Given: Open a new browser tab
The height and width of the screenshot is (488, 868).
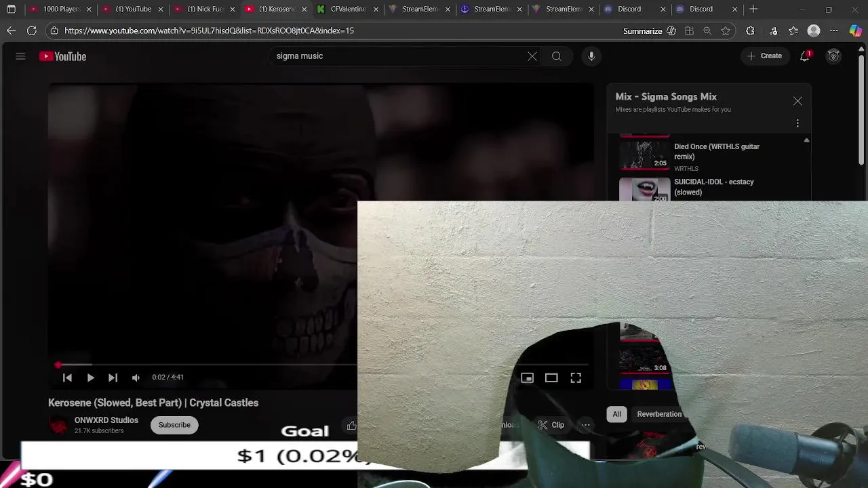Looking at the screenshot, I should [753, 9].
